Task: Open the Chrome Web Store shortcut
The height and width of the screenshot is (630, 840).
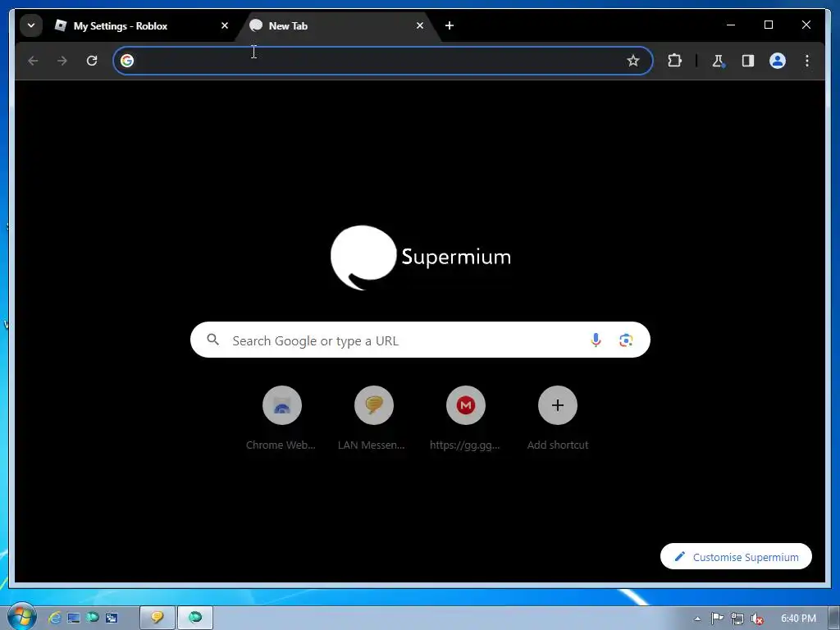Action: pos(282,418)
